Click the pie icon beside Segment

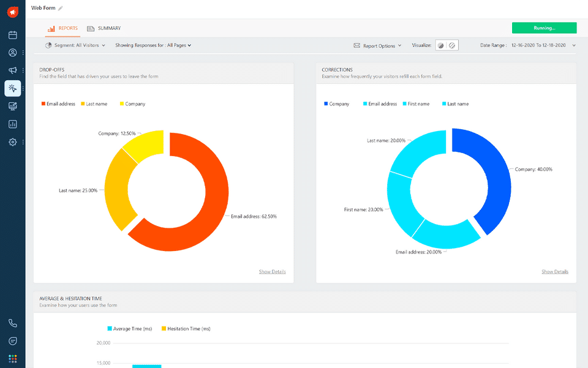[x=48, y=45]
